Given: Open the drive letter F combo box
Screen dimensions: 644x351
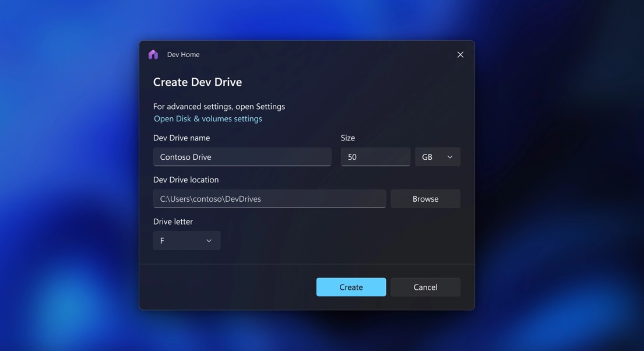Looking at the screenshot, I should click(186, 240).
